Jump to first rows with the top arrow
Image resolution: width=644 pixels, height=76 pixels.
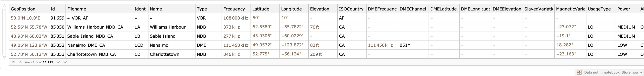13,62
